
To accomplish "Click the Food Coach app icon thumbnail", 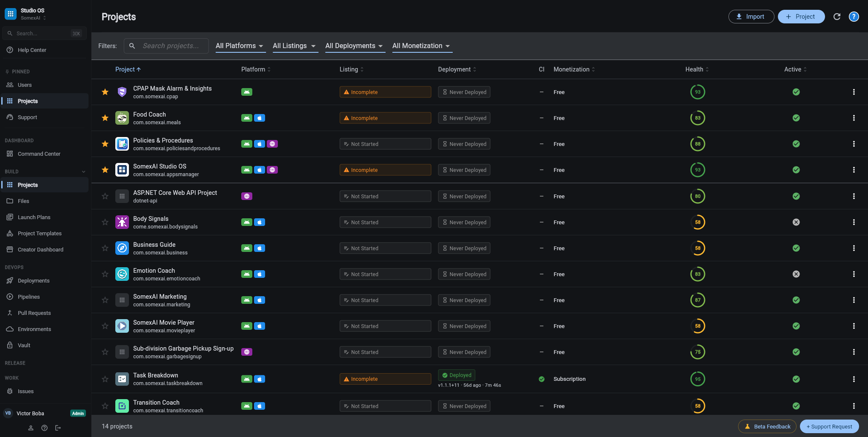I will click(122, 118).
